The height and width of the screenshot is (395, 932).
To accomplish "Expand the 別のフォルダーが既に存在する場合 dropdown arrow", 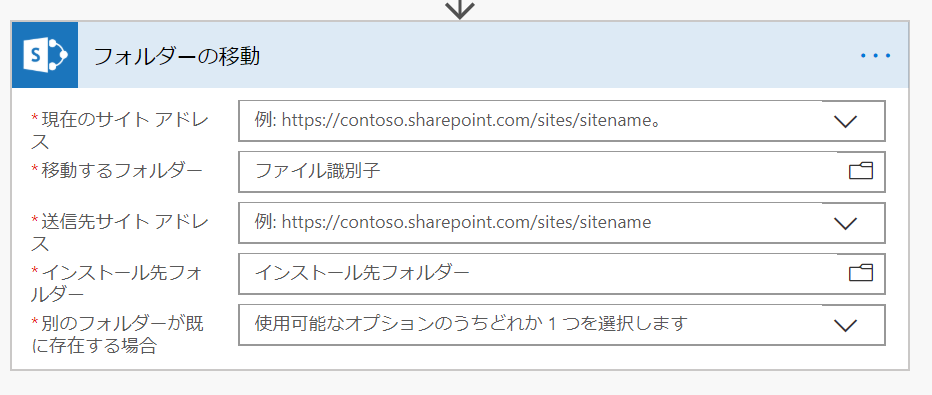I will [x=845, y=325].
